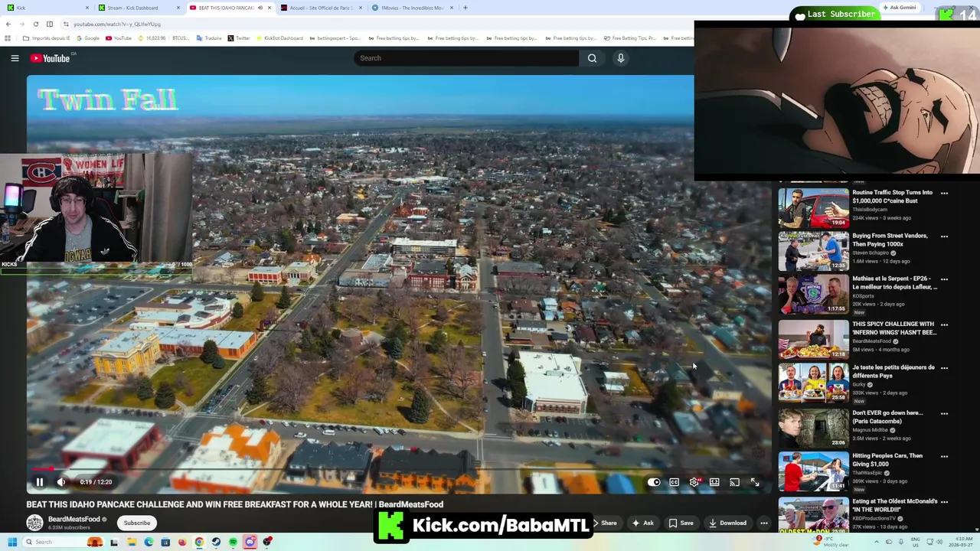Open the KickBot Dashboard bookmark

pyautogui.click(x=280, y=38)
